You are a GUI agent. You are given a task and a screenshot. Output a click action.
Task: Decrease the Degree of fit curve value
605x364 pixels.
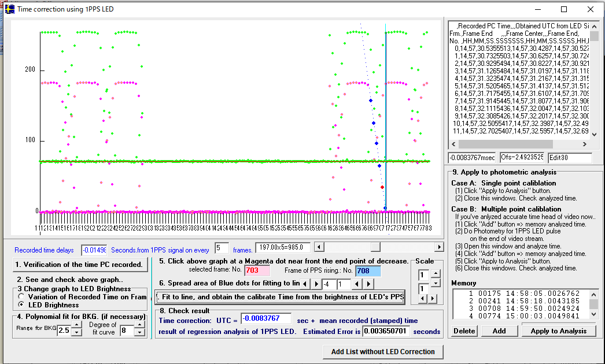pyautogui.click(x=139, y=334)
